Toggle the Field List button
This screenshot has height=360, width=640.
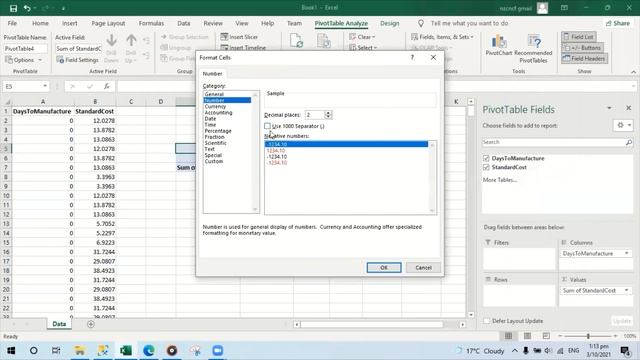[x=578, y=37]
